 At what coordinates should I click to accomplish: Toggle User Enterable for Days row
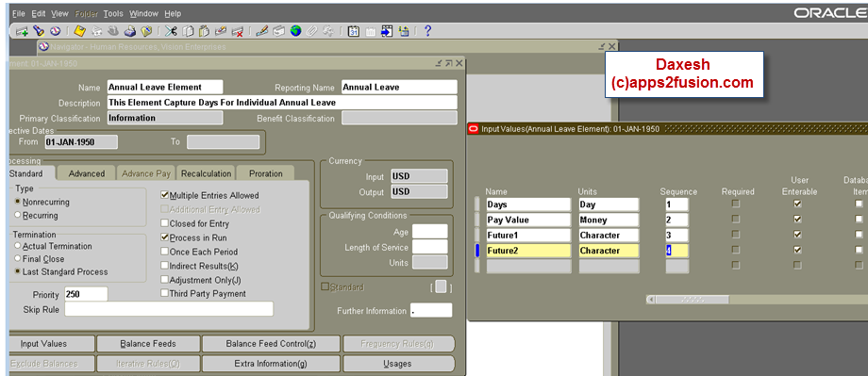(797, 204)
